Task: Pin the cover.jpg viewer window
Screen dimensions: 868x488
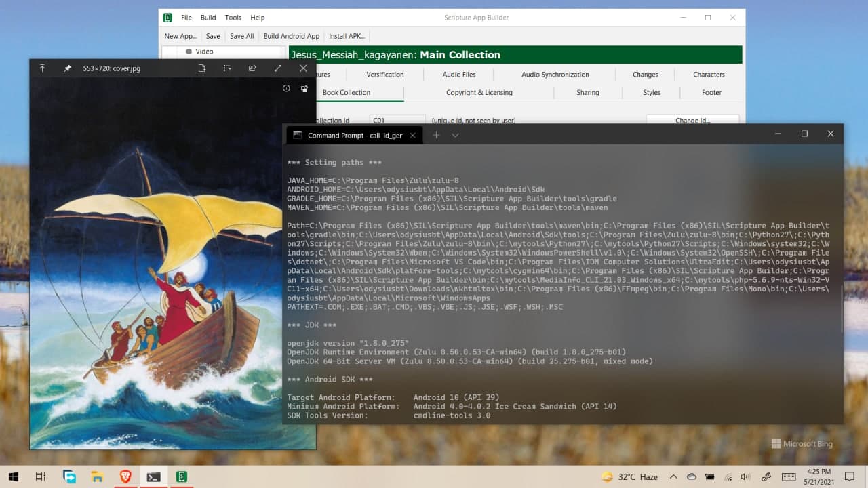Action: (67, 68)
